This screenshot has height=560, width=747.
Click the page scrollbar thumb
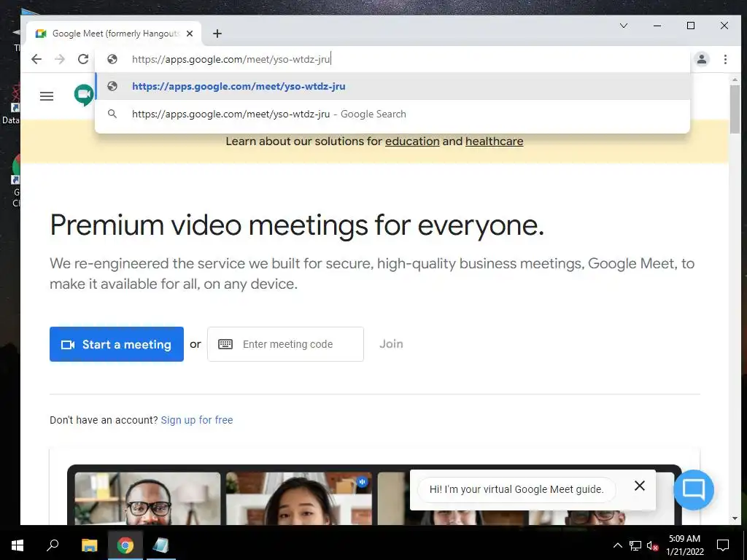735,109
